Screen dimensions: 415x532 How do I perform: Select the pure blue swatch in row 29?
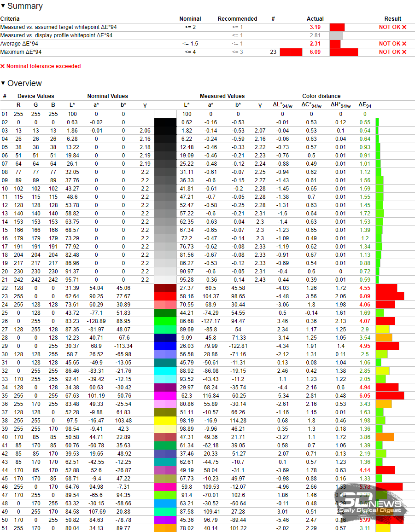(165, 346)
